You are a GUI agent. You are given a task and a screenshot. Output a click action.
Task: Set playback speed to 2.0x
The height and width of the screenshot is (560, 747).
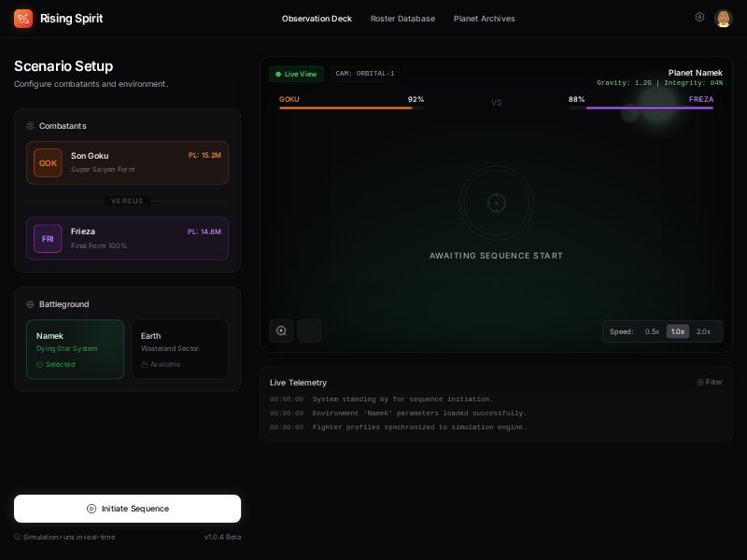coord(703,331)
